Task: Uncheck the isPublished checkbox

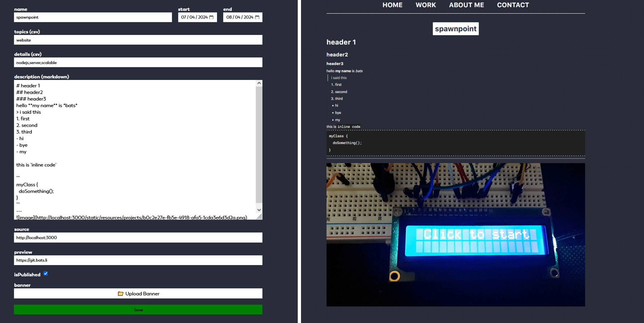Action: pyautogui.click(x=46, y=274)
